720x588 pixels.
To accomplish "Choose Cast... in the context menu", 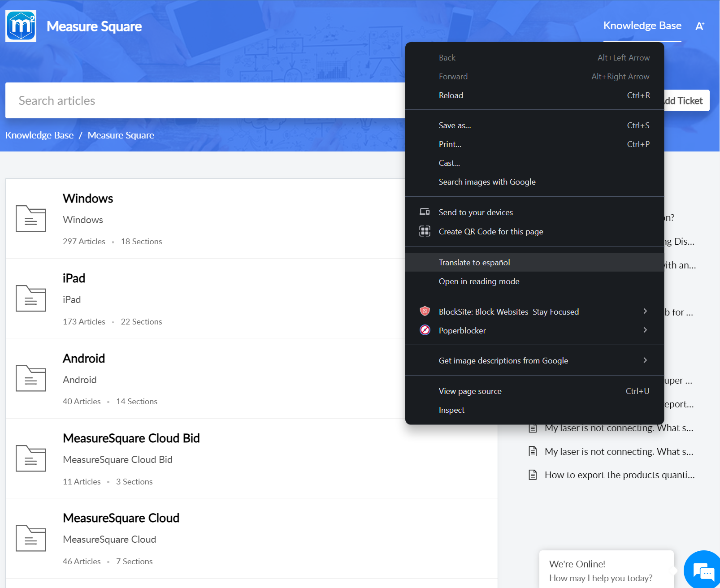I will tap(534, 163).
